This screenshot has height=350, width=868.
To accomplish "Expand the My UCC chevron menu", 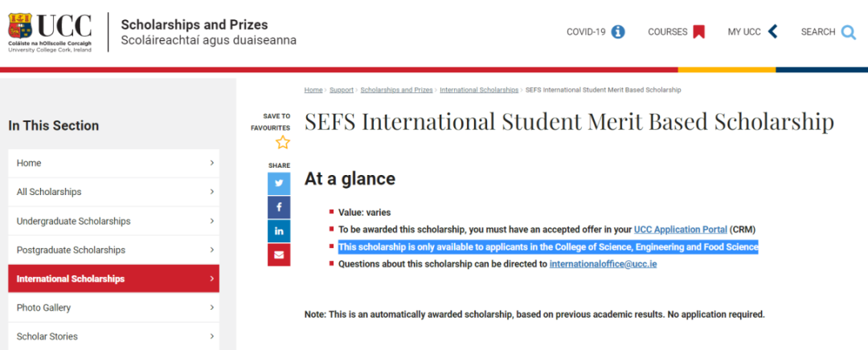I will 773,32.
